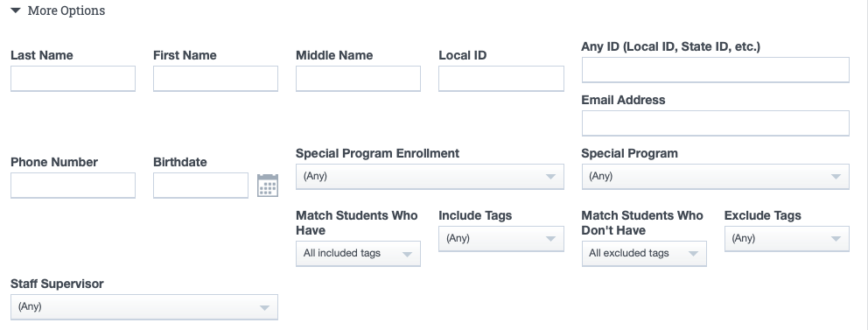The width and height of the screenshot is (868, 330).
Task: Select the Middle Name input field
Action: pyautogui.click(x=358, y=79)
